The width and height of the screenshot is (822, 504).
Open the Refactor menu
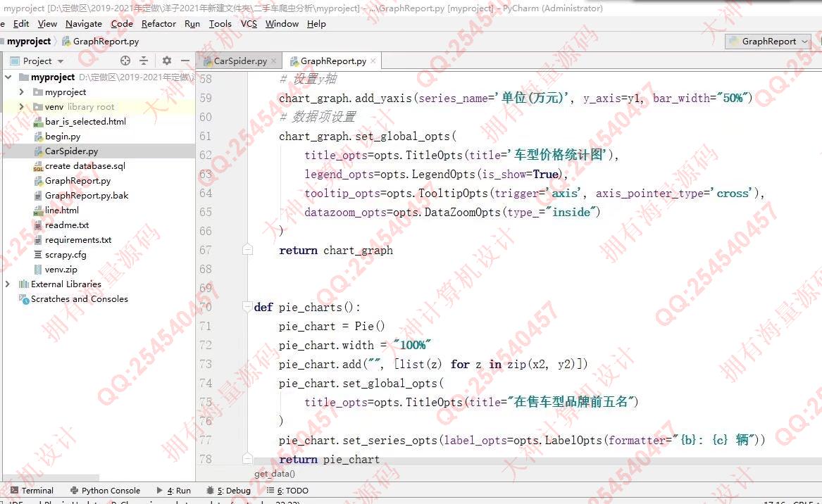coord(159,23)
